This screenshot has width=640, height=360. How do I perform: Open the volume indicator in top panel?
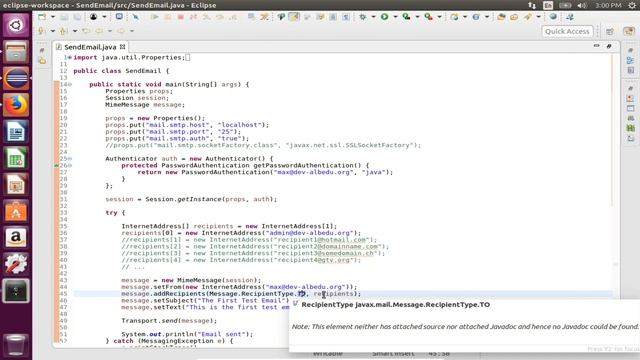pyautogui.click(x=582, y=5)
